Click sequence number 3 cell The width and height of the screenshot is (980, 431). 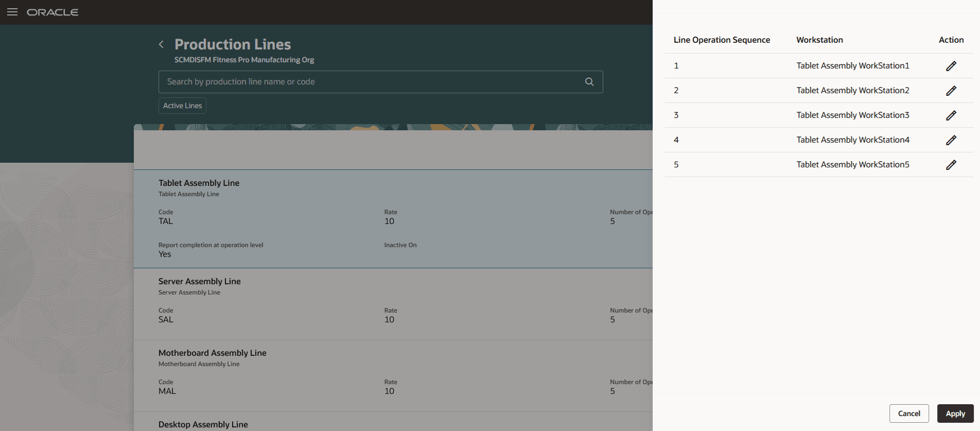coord(676,115)
